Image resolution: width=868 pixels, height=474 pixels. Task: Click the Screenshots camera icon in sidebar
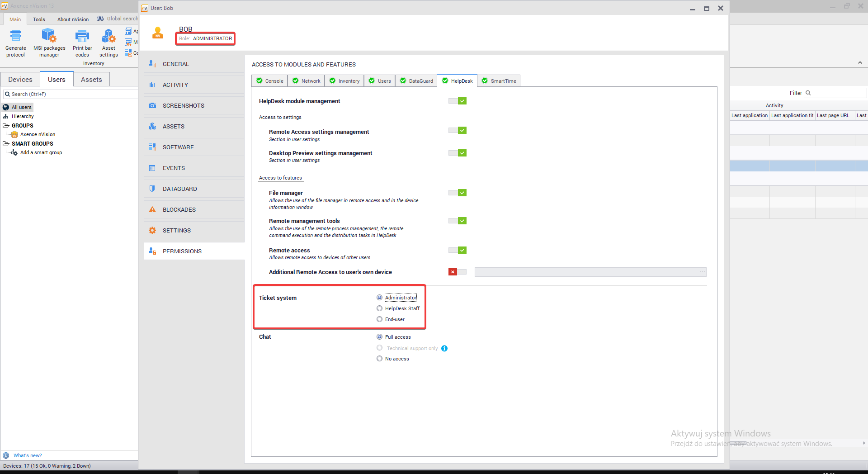(152, 105)
